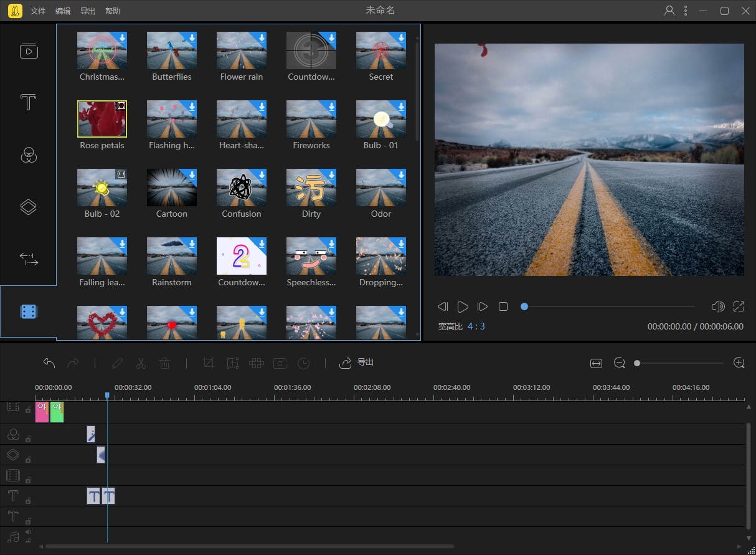Toggle lock on the lower empty text track
Screen dimensions: 756x555
(28, 521)
